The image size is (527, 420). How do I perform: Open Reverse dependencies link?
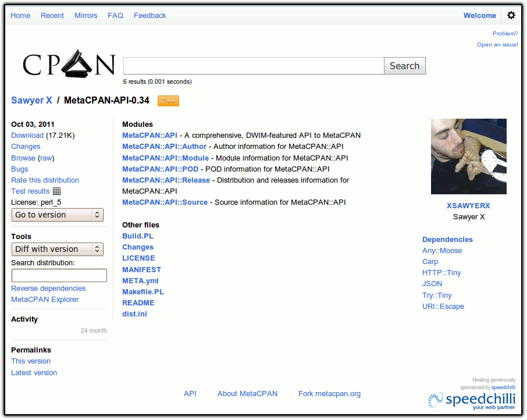pyautogui.click(x=48, y=289)
